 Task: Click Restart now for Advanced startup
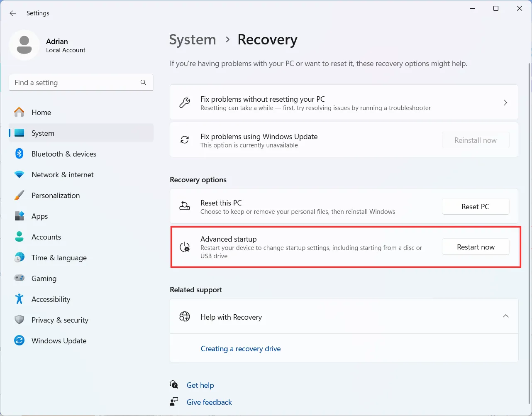476,247
